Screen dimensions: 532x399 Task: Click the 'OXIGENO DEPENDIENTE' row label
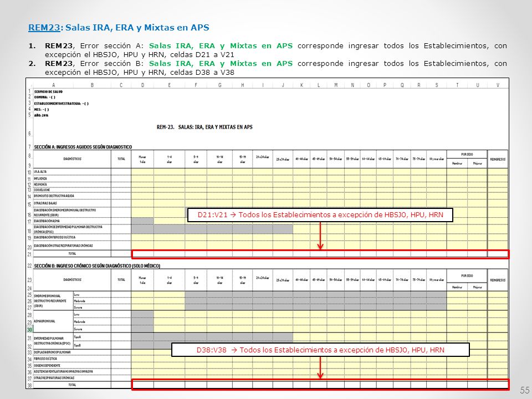[x=47, y=365]
